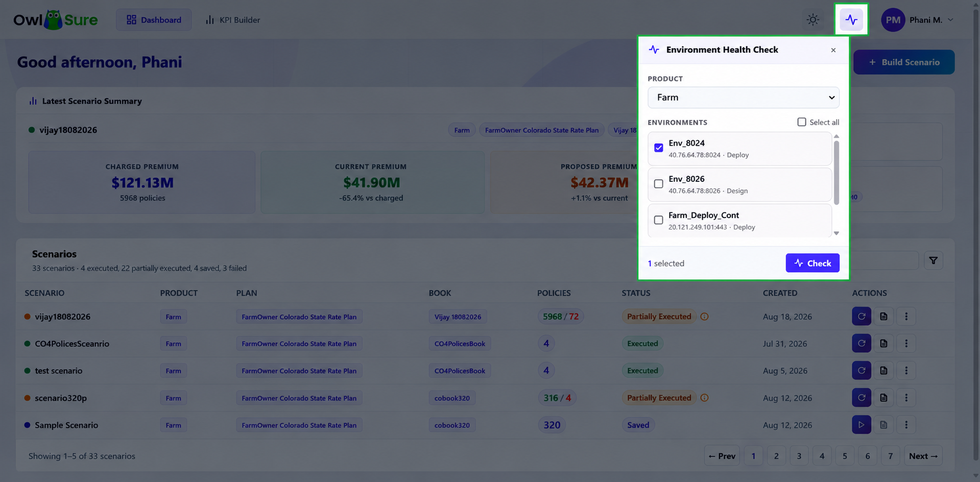Go to page 2 of scenarios
The image size is (980, 482).
click(x=776, y=456)
